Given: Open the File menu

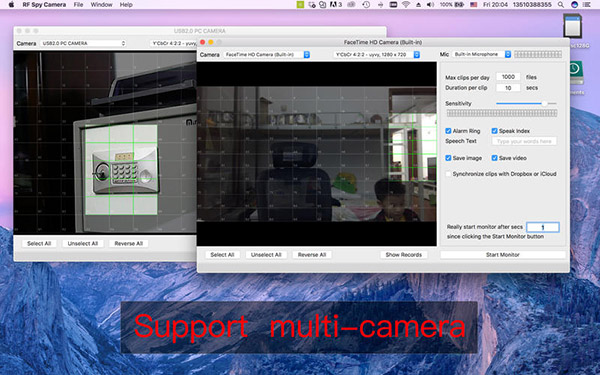Looking at the screenshot, I should click(x=78, y=5).
